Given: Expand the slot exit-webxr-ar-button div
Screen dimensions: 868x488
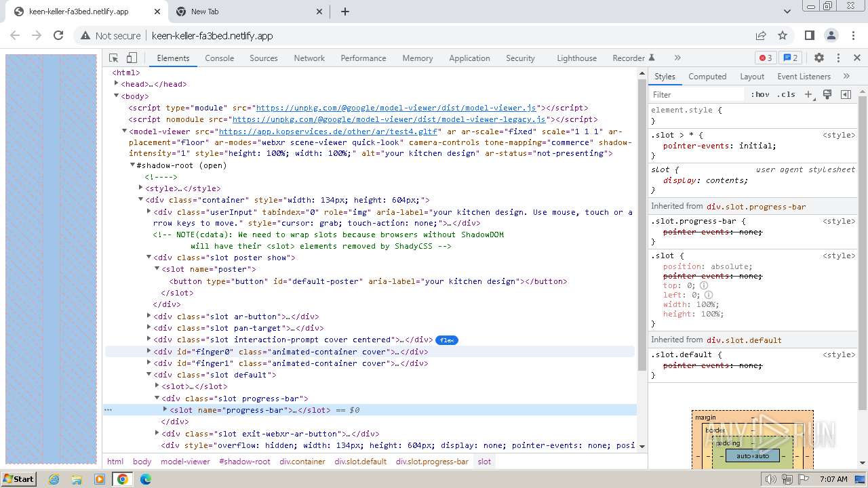Looking at the screenshot, I should point(157,433).
